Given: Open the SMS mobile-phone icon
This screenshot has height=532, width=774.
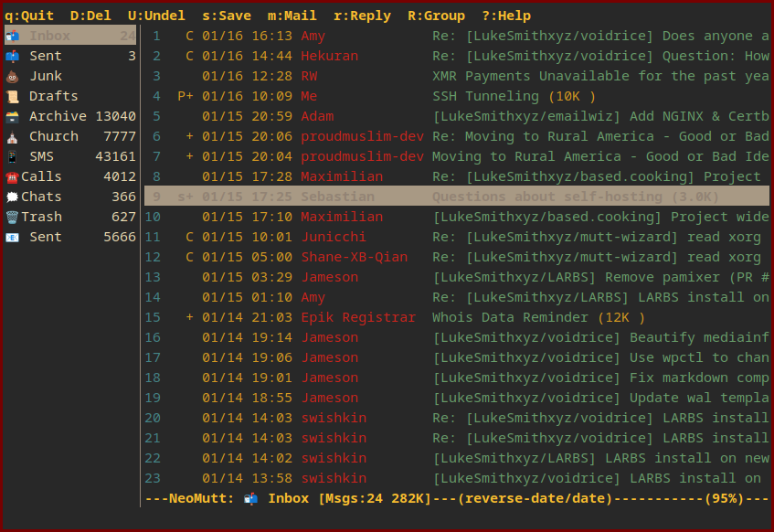Looking at the screenshot, I should click(13, 156).
